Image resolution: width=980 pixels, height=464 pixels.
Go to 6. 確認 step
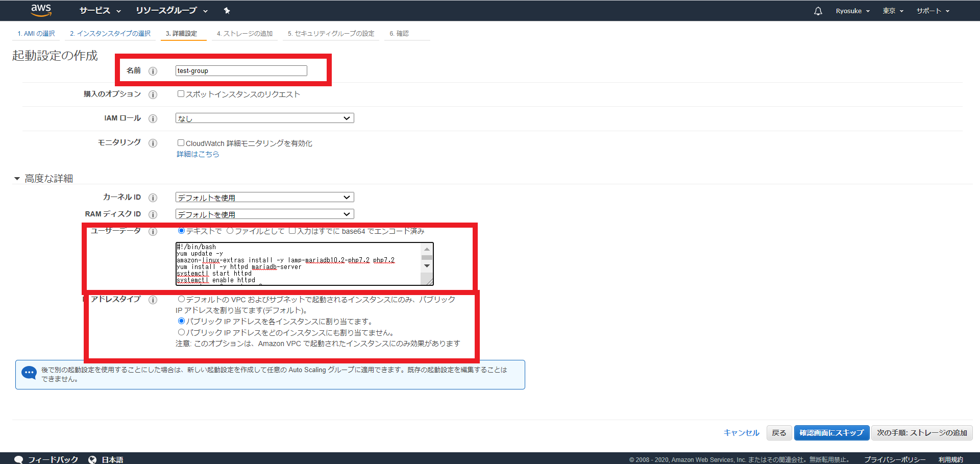coord(399,34)
